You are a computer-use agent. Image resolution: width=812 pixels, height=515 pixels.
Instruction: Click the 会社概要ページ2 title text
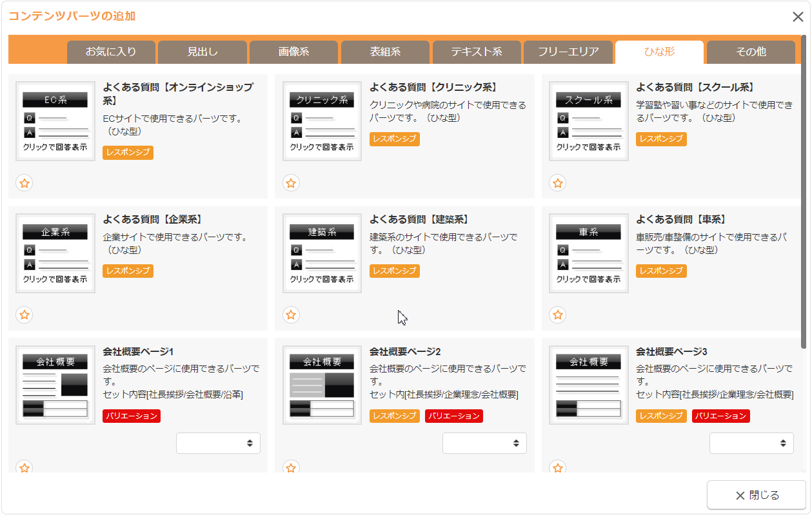[405, 352]
